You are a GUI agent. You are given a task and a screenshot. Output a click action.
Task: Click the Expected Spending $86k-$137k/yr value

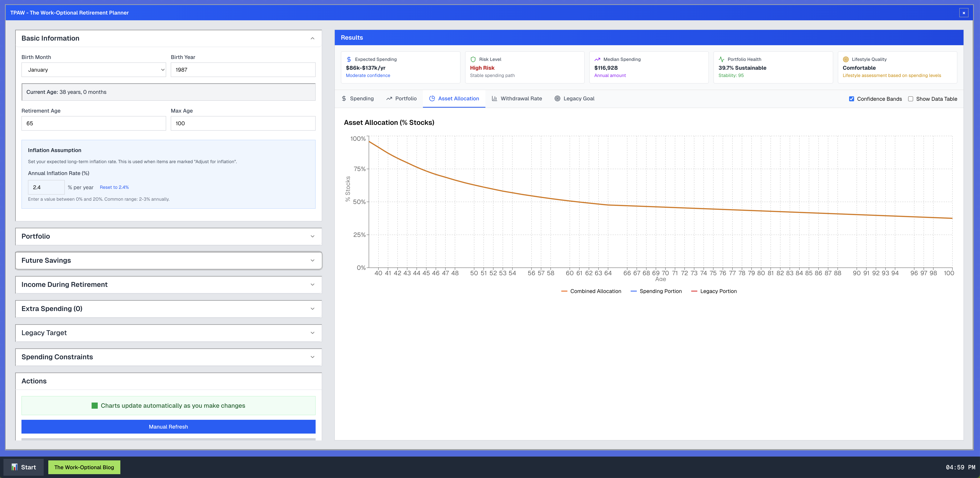[366, 68]
